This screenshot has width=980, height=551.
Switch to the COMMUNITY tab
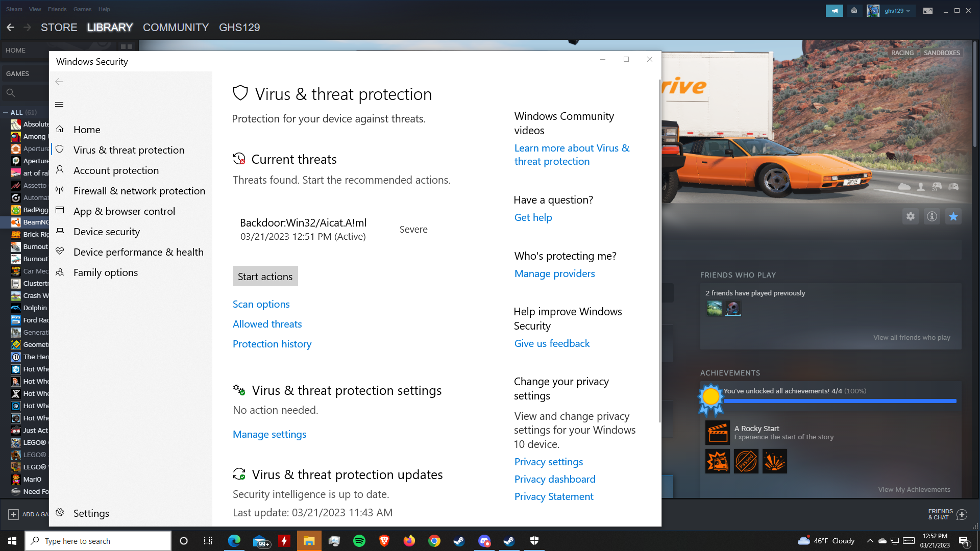tap(176, 28)
